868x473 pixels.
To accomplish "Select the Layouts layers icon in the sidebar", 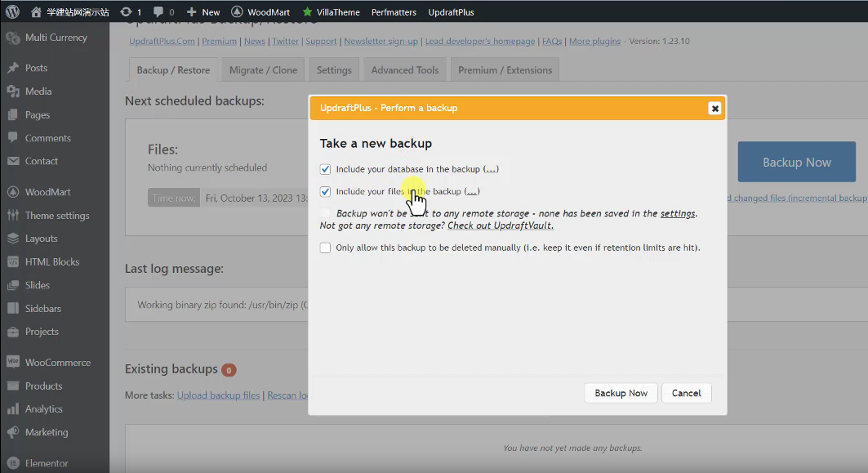I will (x=13, y=239).
